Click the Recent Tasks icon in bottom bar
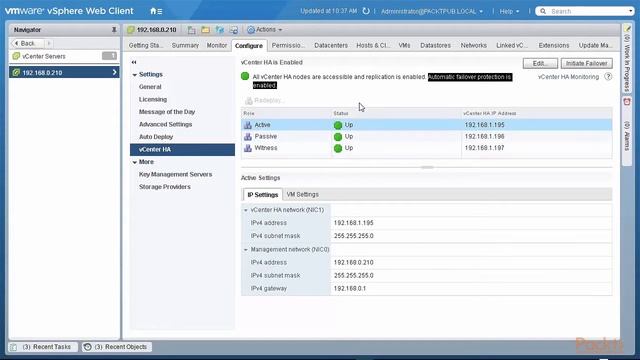640x360 pixels. click(13, 347)
